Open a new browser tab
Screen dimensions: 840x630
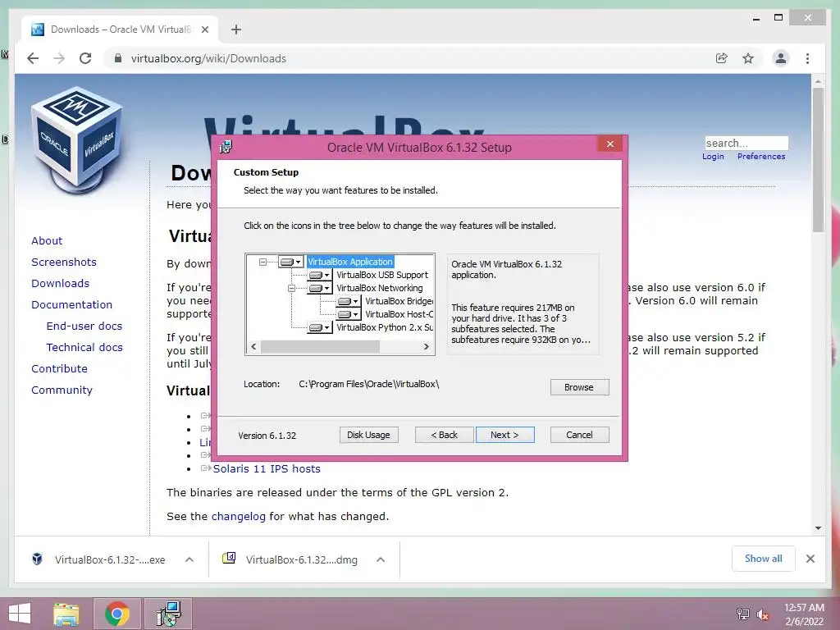pos(236,30)
